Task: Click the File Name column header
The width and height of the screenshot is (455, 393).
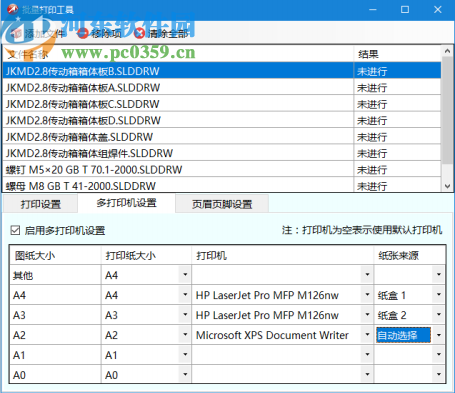Action: (x=178, y=54)
